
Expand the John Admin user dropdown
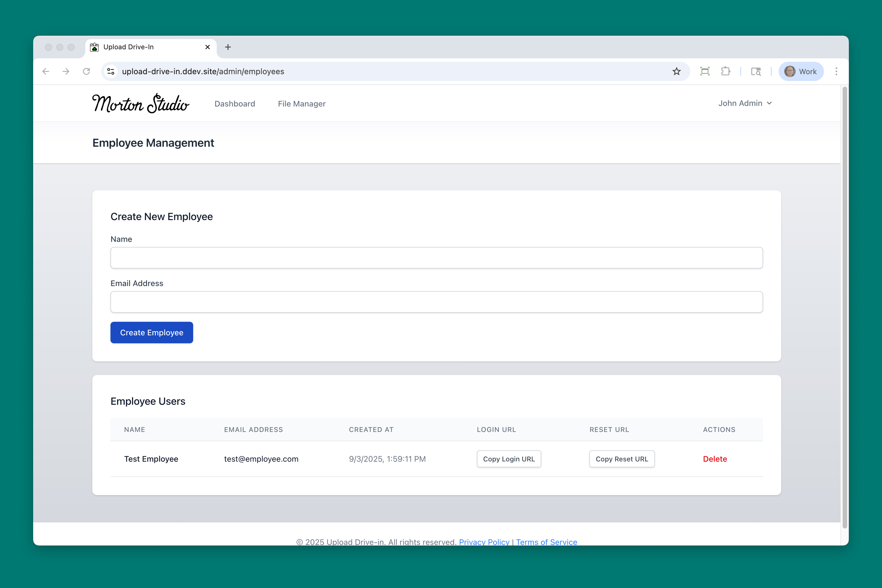[x=745, y=103]
